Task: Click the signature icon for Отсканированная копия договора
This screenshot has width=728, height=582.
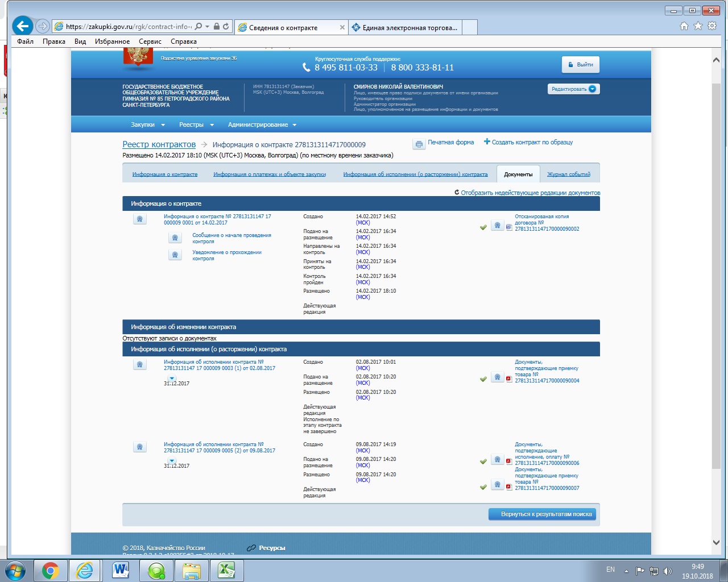Action: tap(497, 226)
